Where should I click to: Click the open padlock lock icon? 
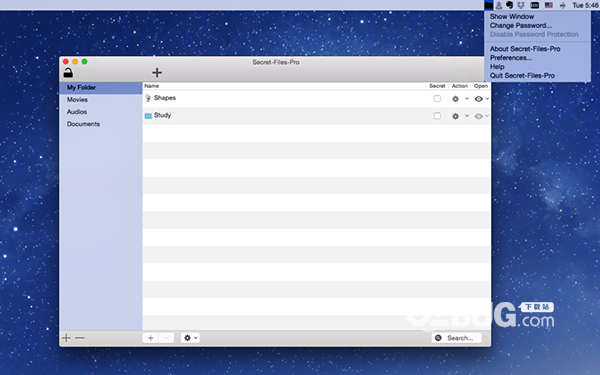(x=68, y=73)
